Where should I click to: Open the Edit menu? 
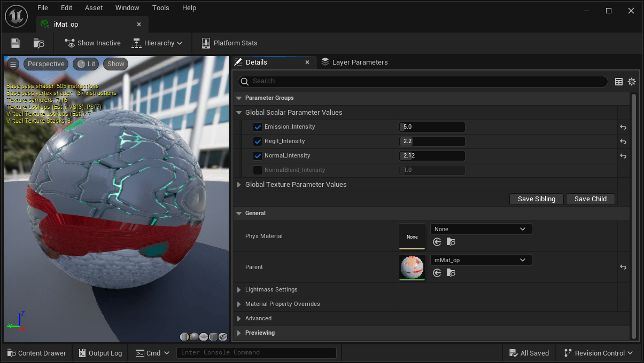tap(66, 8)
